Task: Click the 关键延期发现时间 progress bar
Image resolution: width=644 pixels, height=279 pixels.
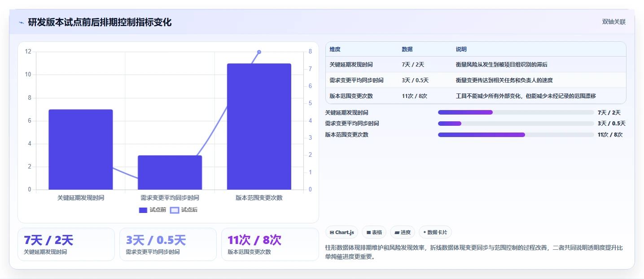Action: tap(516, 112)
